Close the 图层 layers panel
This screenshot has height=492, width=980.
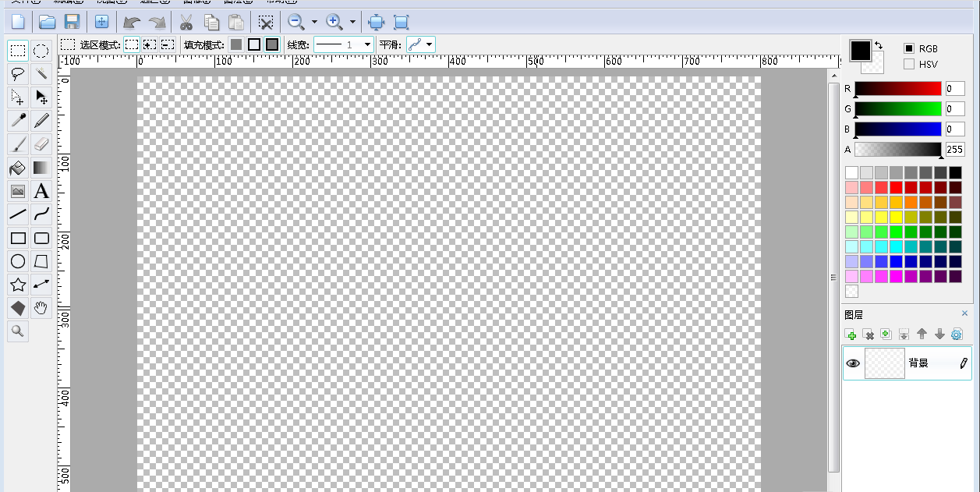tap(964, 313)
